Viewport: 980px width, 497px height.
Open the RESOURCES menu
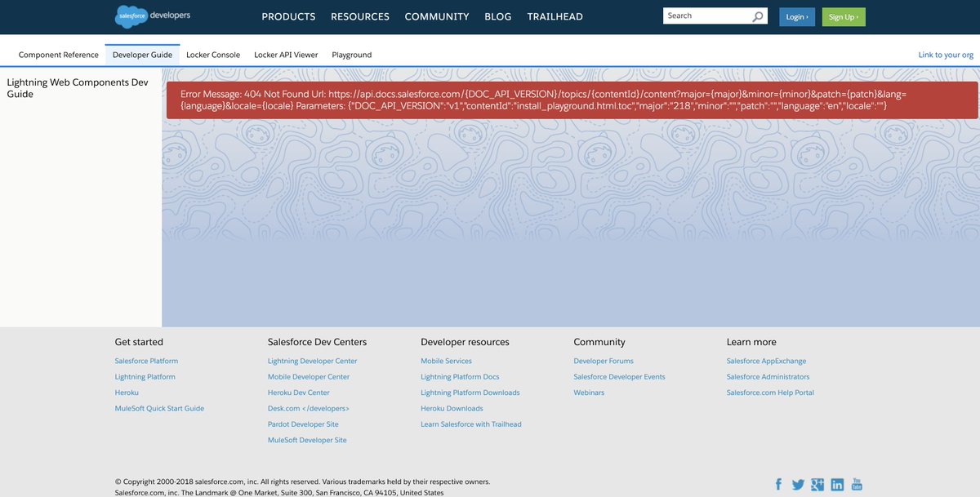click(x=360, y=16)
